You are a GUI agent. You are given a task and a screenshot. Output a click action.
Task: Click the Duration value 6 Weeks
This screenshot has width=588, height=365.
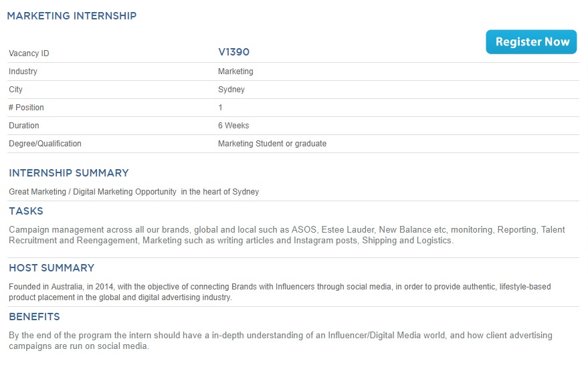click(x=233, y=126)
